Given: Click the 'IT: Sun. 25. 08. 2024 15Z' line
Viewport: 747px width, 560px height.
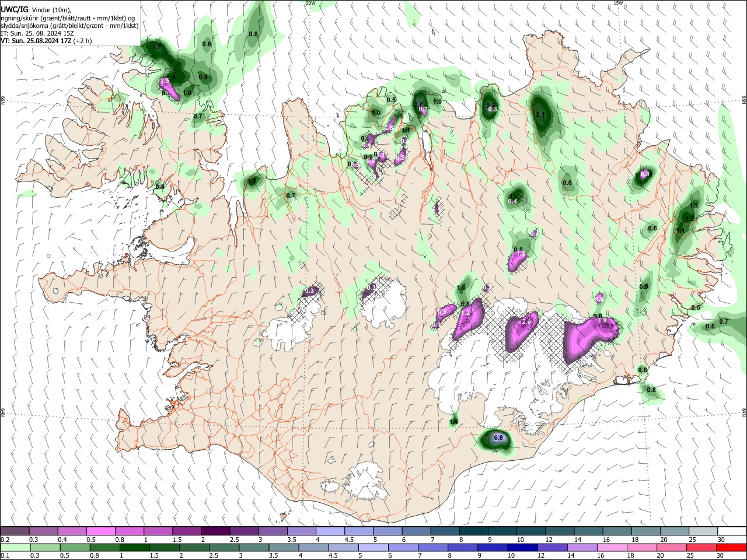Looking at the screenshot, I should pyautogui.click(x=37, y=33).
